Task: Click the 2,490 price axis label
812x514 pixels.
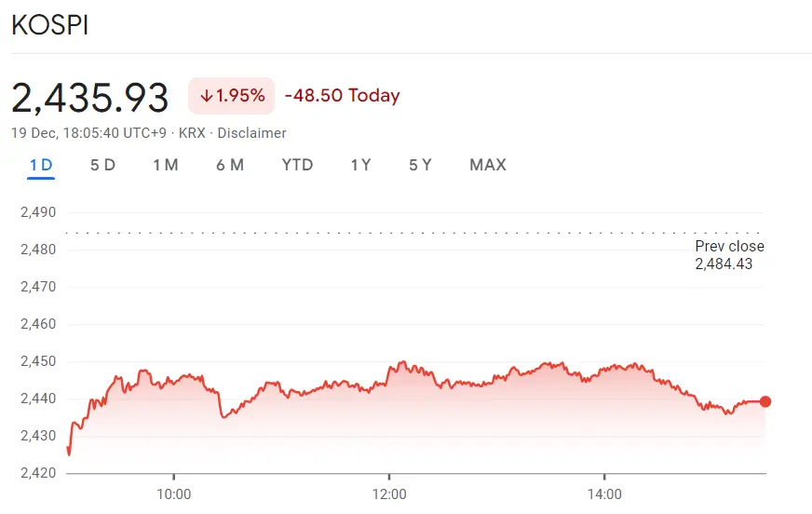Action: [38, 212]
